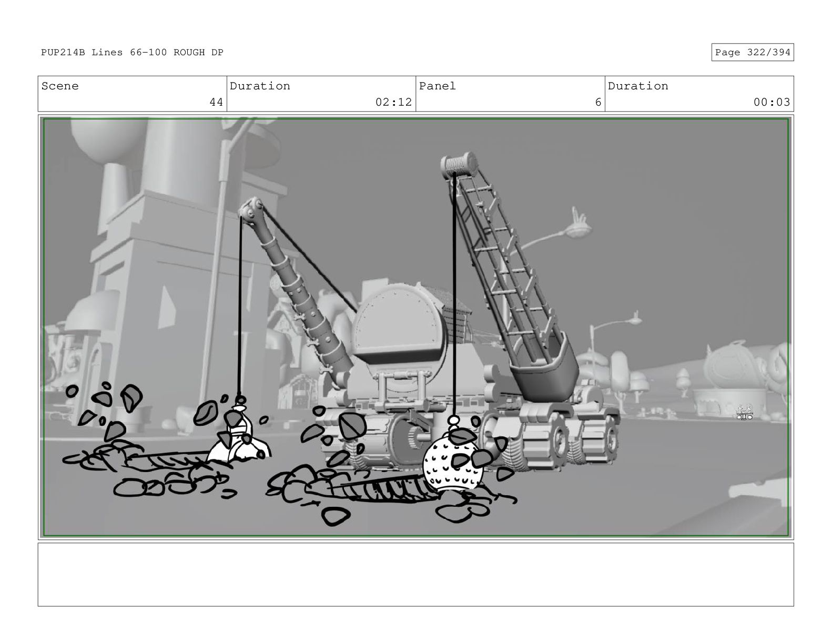Select the panel number '6'
The width and height of the screenshot is (832, 644).
(598, 102)
